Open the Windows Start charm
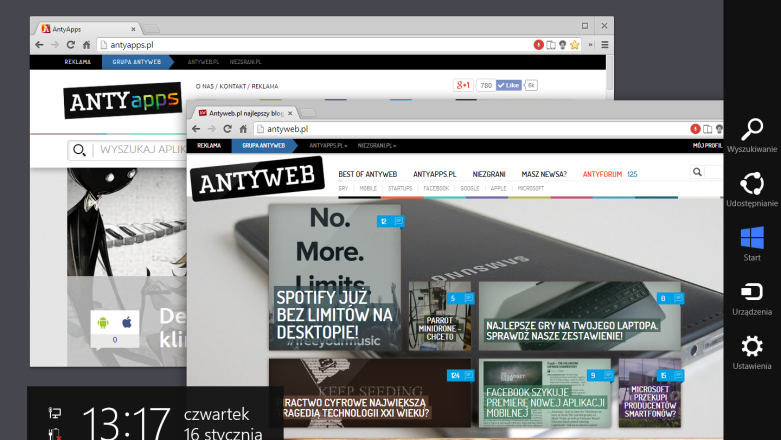The height and width of the screenshot is (440, 781). click(752, 244)
